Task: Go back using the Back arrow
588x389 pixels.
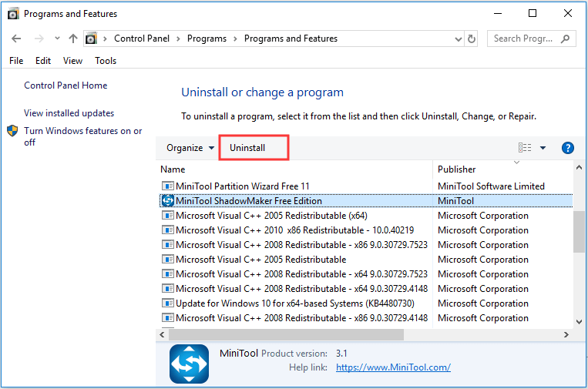Action: tap(16, 39)
